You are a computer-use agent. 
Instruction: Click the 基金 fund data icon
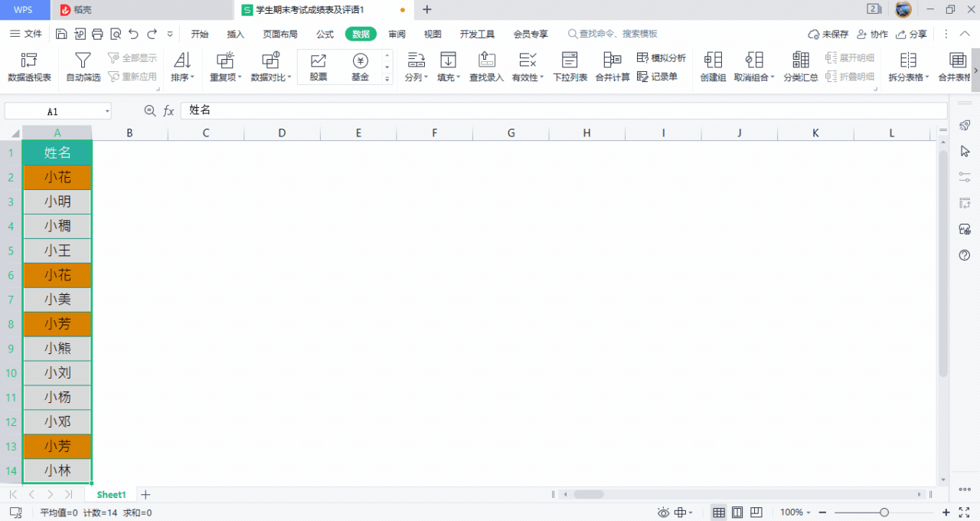click(x=360, y=67)
